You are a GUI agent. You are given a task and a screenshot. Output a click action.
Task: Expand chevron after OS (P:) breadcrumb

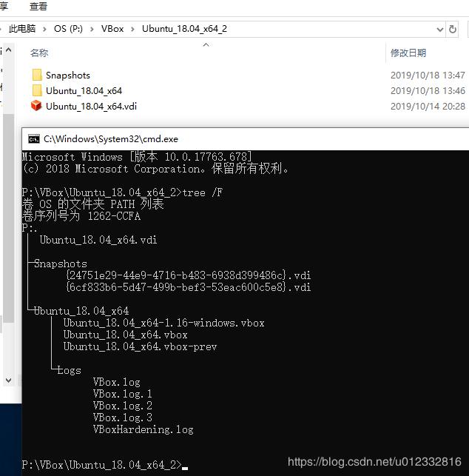tap(92, 29)
